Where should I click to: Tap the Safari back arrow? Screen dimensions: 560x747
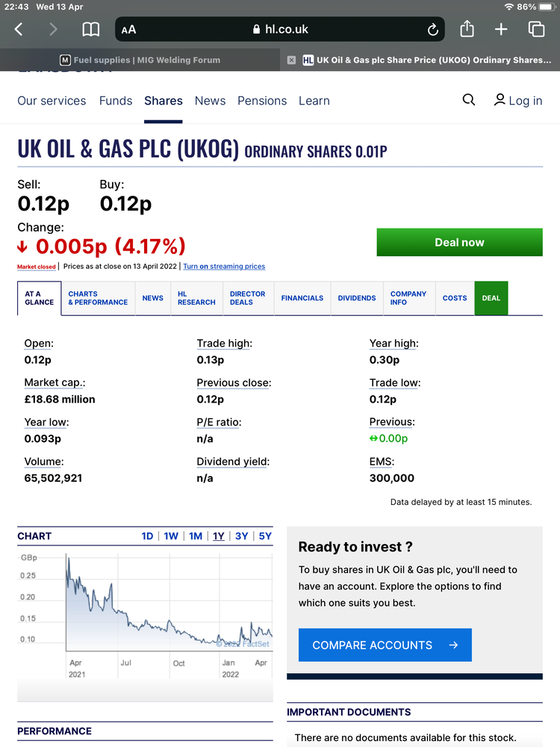click(x=19, y=30)
